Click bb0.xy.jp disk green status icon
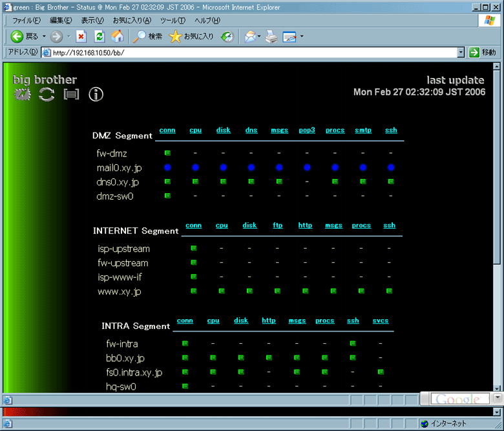The image size is (504, 431). [x=241, y=357]
